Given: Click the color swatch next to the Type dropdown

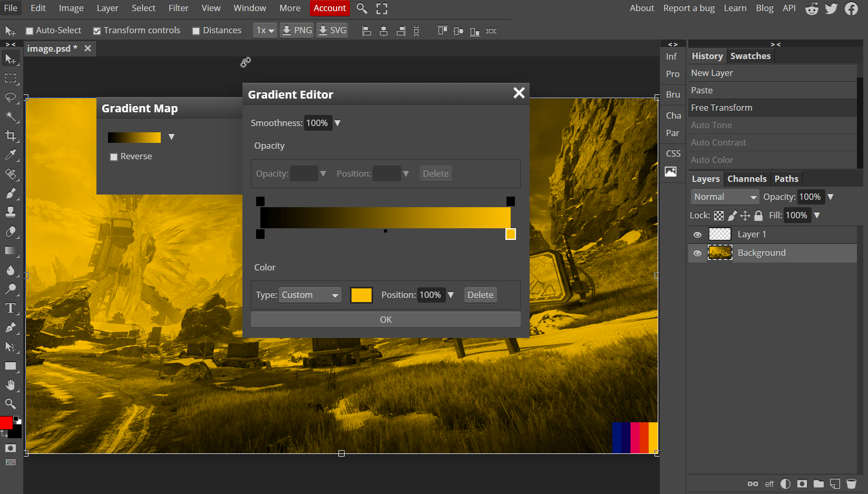Looking at the screenshot, I should [361, 295].
